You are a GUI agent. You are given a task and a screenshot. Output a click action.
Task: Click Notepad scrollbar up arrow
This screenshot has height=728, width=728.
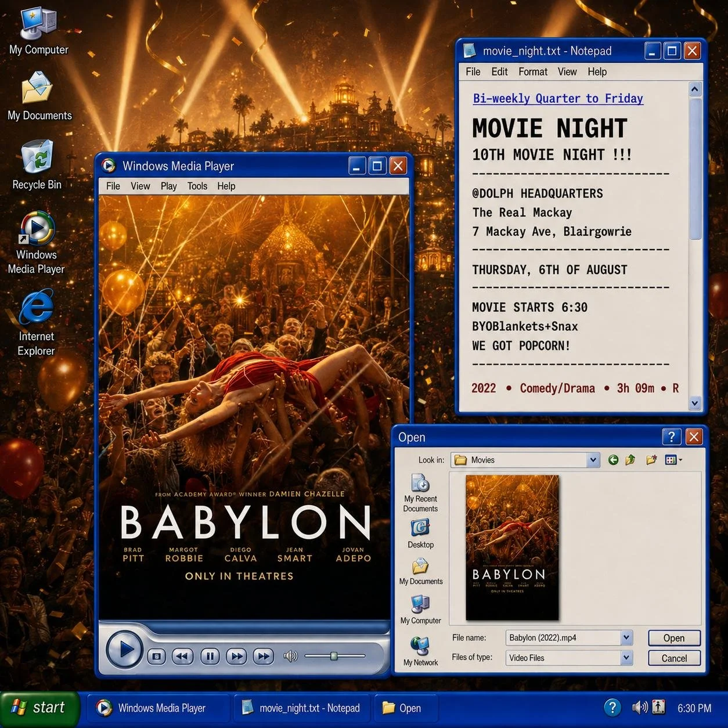pos(695,89)
